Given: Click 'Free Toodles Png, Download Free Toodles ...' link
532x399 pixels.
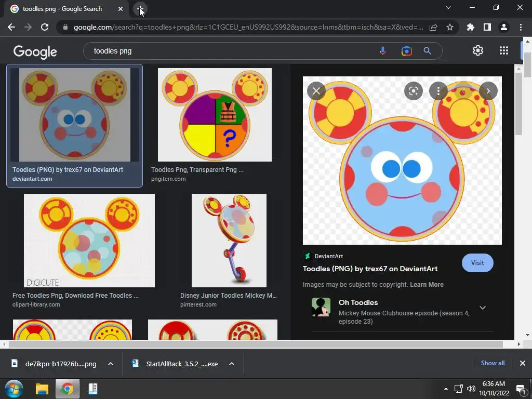Looking at the screenshot, I should tap(76, 296).
